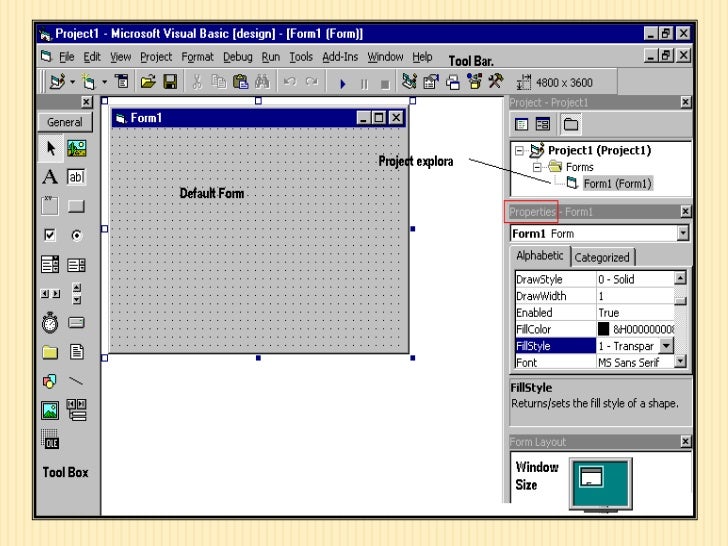
Task: Select the TextBox tool
Action: 77,177
